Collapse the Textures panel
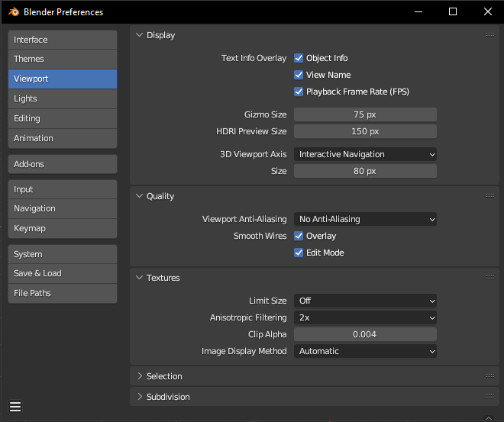The image size is (504, 422). coord(139,278)
